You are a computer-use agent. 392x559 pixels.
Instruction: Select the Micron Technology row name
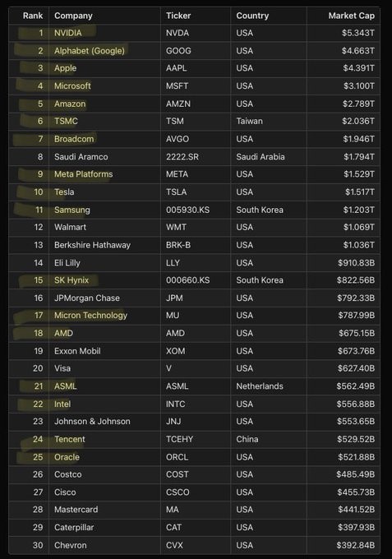coord(90,316)
